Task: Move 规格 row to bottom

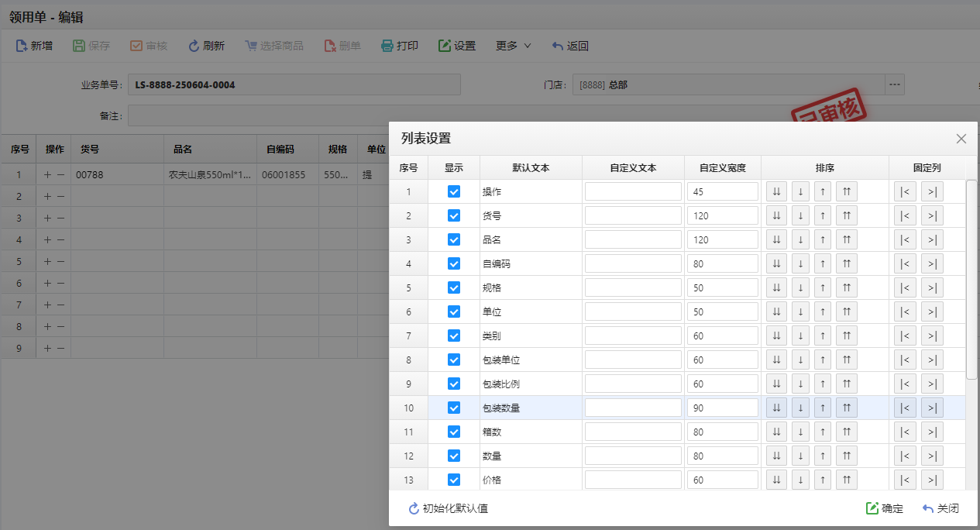Action: click(x=777, y=287)
